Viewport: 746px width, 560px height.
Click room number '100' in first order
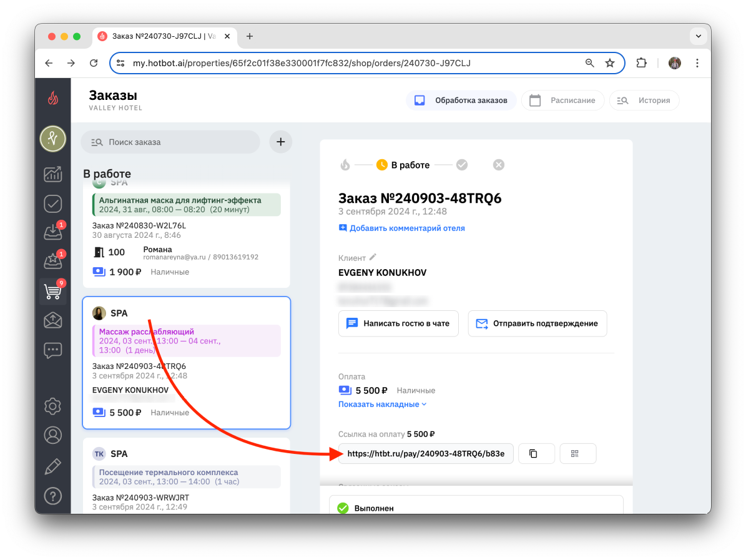(116, 252)
